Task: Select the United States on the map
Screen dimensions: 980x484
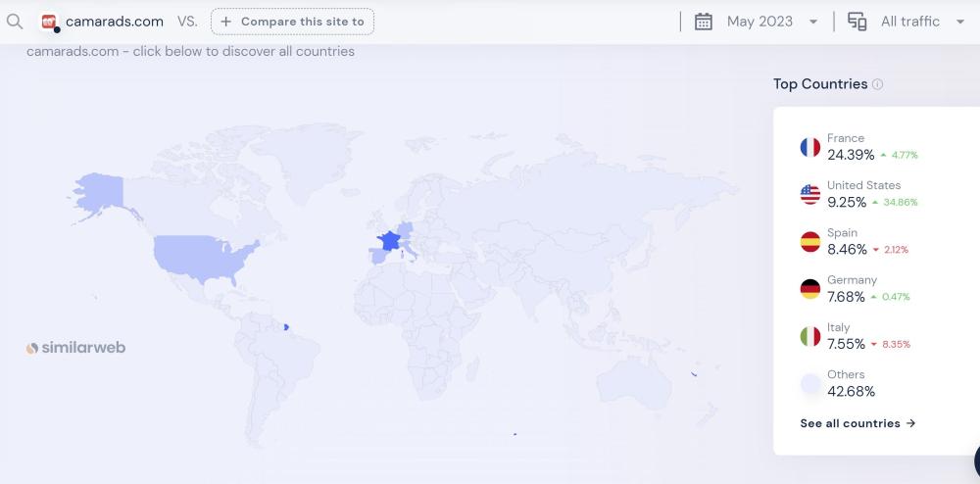Action: click(x=201, y=255)
